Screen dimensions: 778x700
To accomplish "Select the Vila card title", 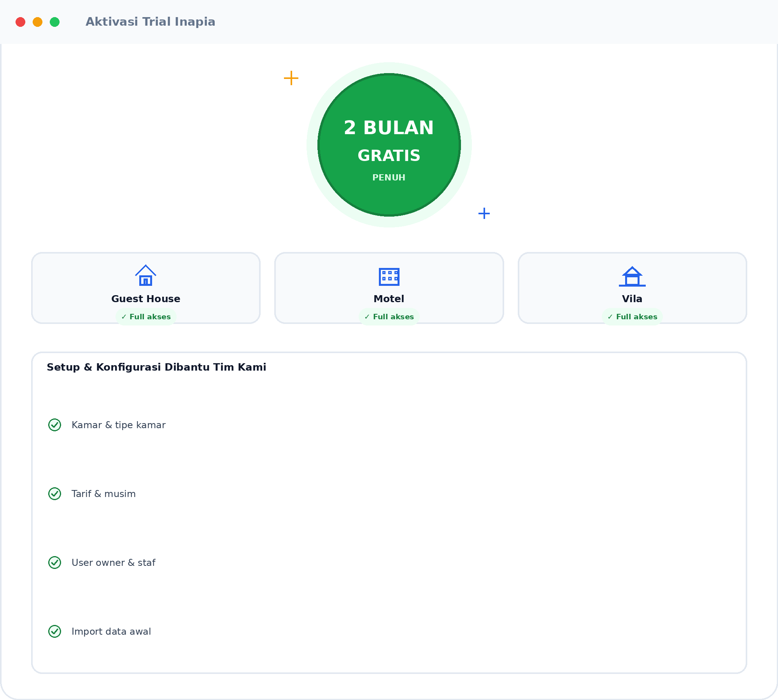I will 632,299.
